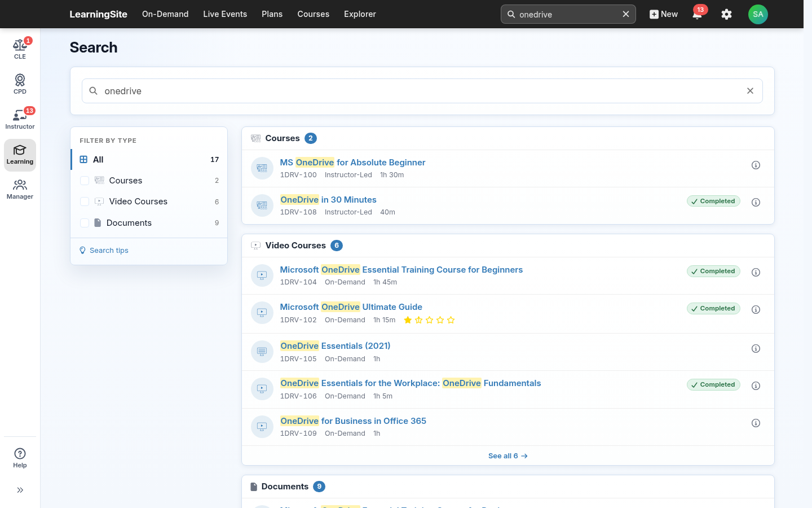Screen dimensions: 812x508
Task: Open Microsoft OneDrive Ultimate Guide course
Action: click(x=351, y=307)
